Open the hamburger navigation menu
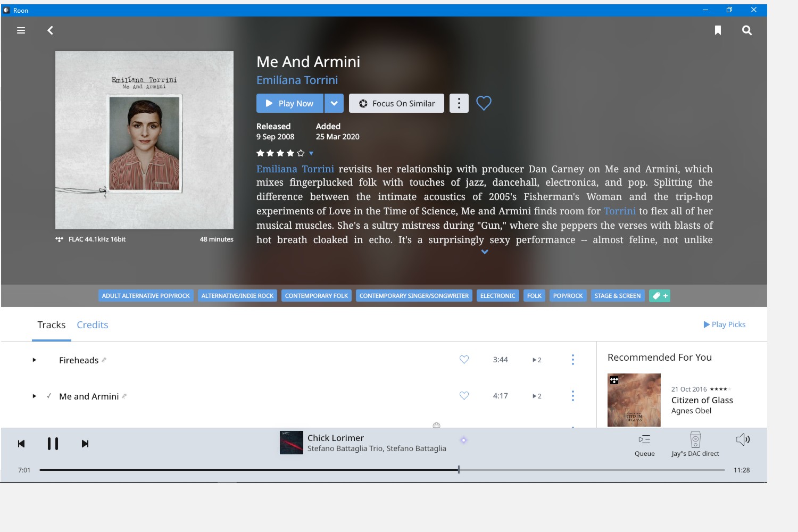The width and height of the screenshot is (798, 532). click(x=21, y=30)
